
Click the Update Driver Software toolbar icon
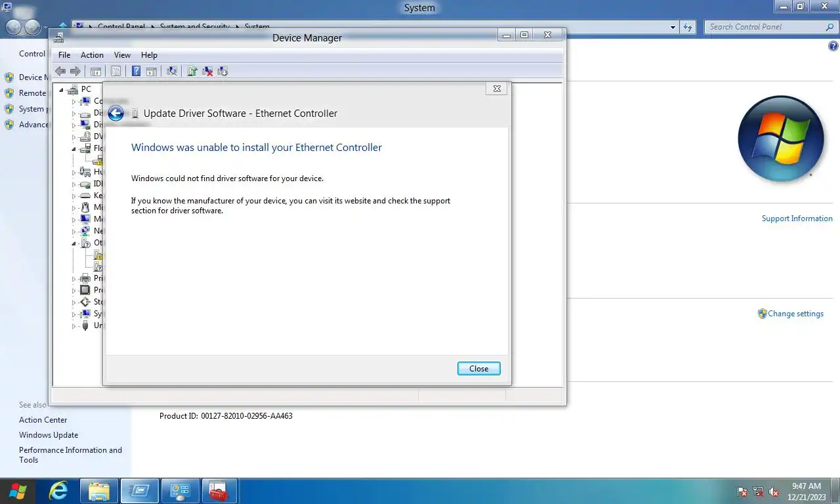click(192, 72)
